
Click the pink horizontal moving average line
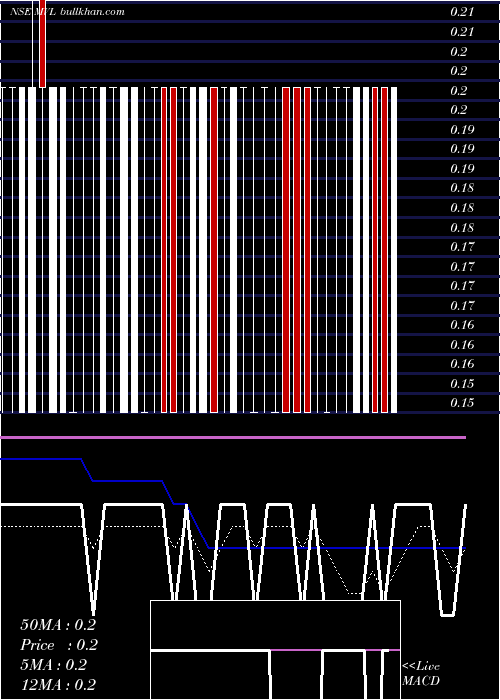pyautogui.click(x=233, y=438)
